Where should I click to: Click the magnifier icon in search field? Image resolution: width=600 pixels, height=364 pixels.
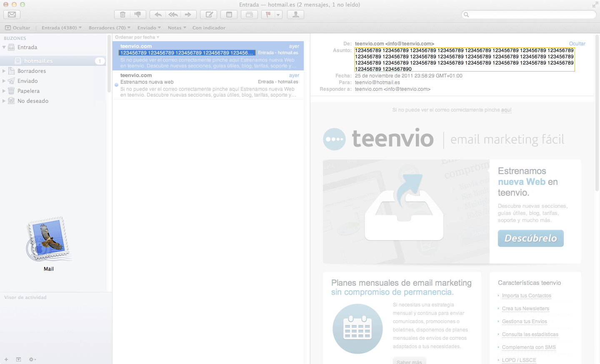click(467, 15)
